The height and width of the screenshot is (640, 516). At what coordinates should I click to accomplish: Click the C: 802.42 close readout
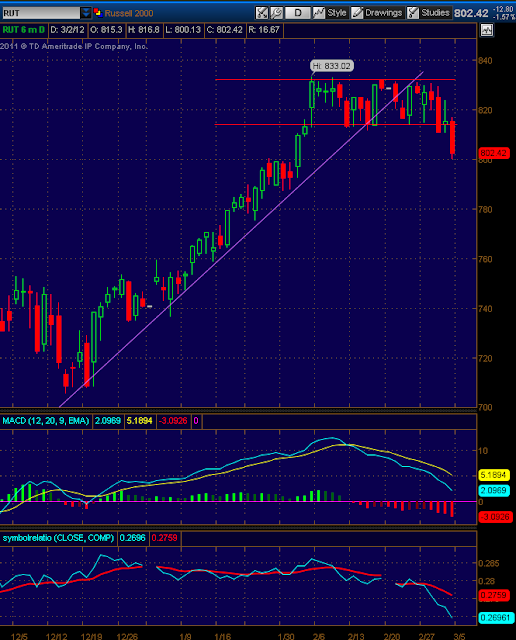coord(225,30)
